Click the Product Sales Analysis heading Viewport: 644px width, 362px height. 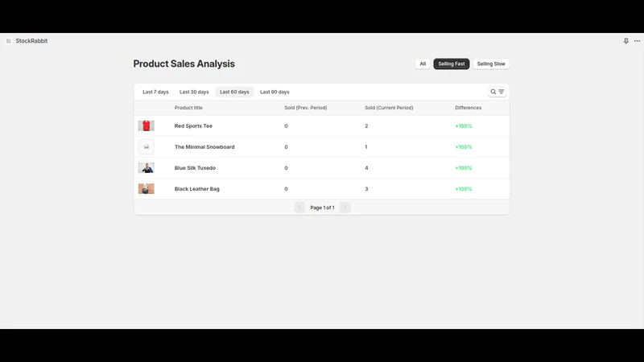(x=184, y=64)
